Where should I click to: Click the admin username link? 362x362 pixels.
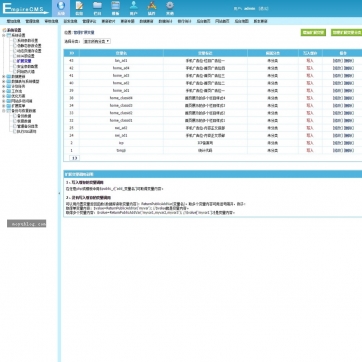[249, 9]
